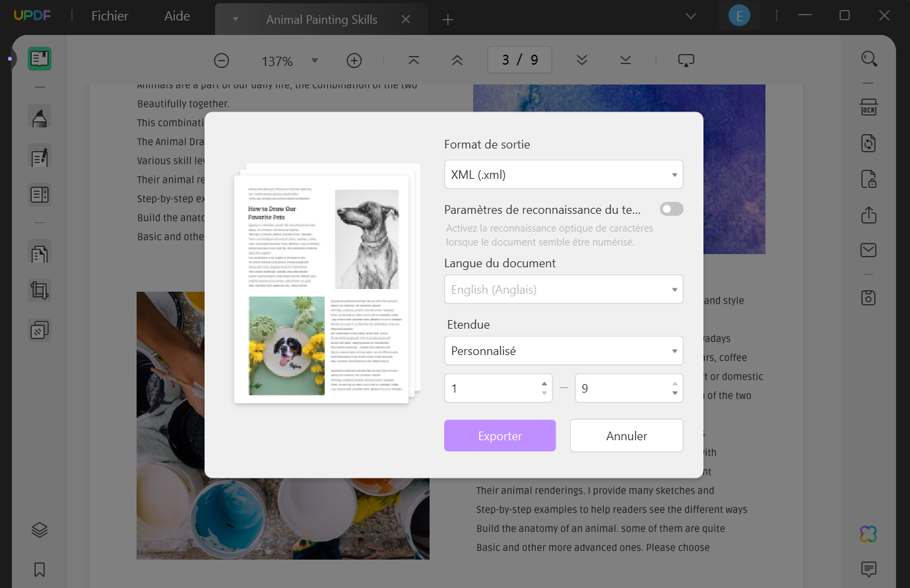Open the Langue du document dropdown

(563, 289)
